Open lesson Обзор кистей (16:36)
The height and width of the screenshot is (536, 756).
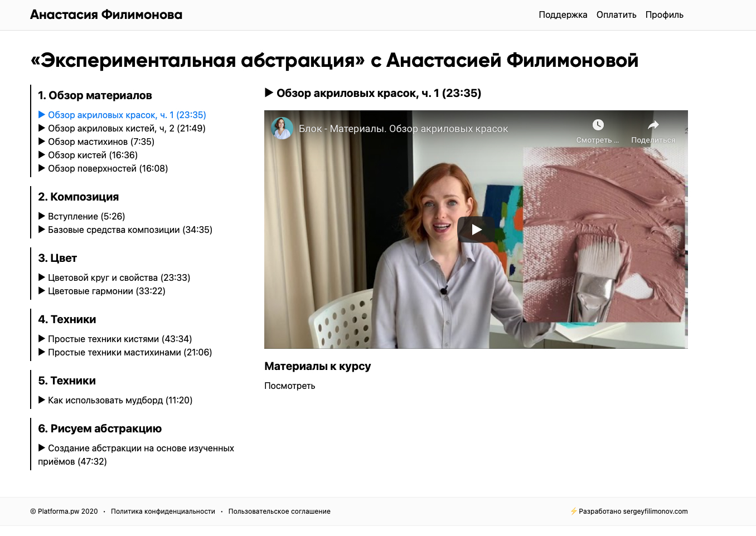88,155
